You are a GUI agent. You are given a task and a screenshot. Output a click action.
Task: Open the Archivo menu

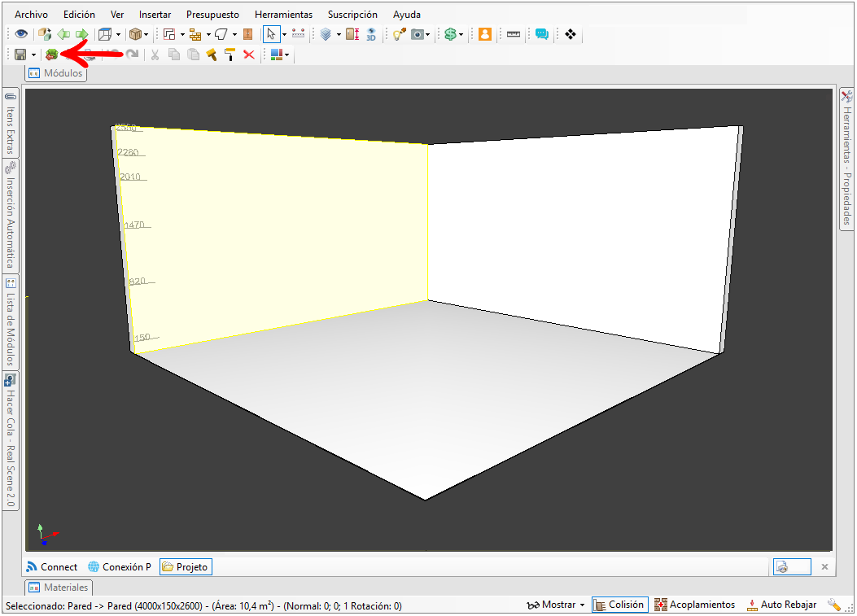pos(31,15)
